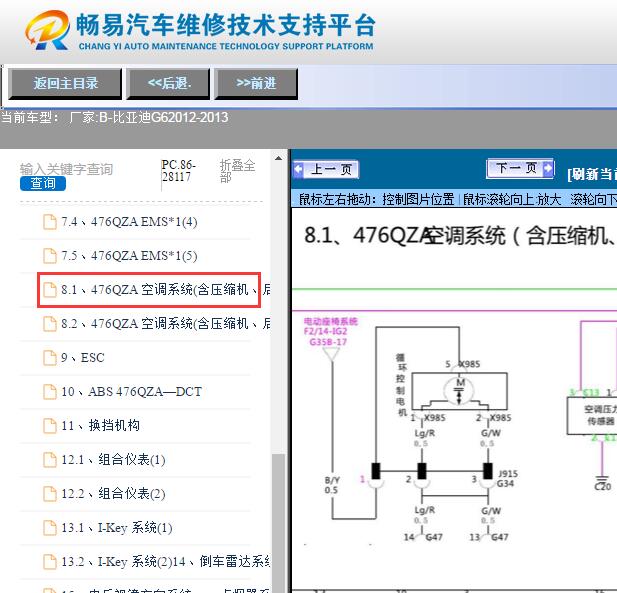The image size is (617, 593).
Task: Click the 输入关键字查询 search field
Action: (67, 169)
